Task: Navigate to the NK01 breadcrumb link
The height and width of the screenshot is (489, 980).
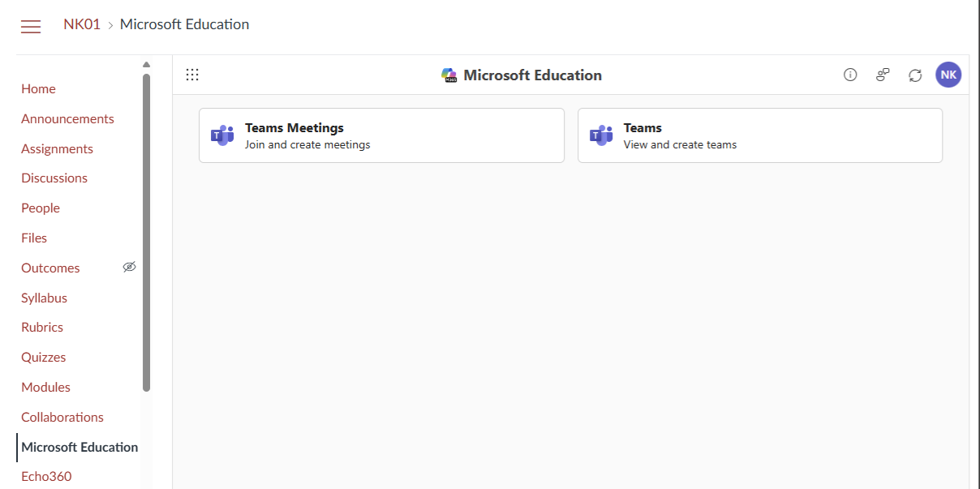Action: tap(81, 24)
